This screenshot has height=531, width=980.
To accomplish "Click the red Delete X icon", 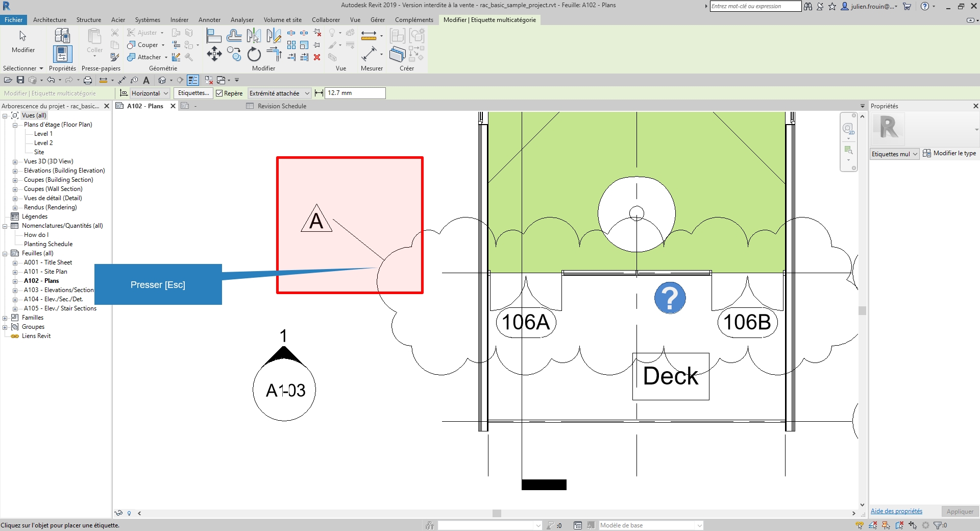I will point(317,57).
